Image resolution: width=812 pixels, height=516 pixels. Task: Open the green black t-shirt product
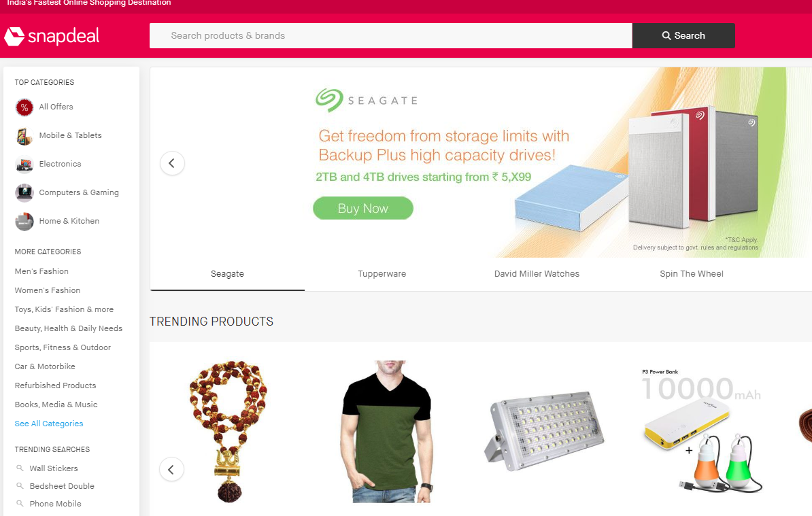386,432
